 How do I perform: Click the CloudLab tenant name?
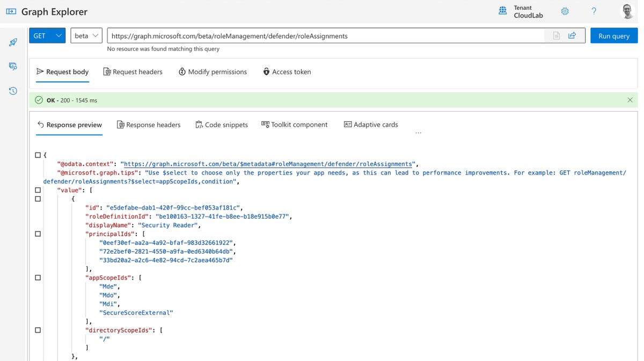(x=528, y=16)
